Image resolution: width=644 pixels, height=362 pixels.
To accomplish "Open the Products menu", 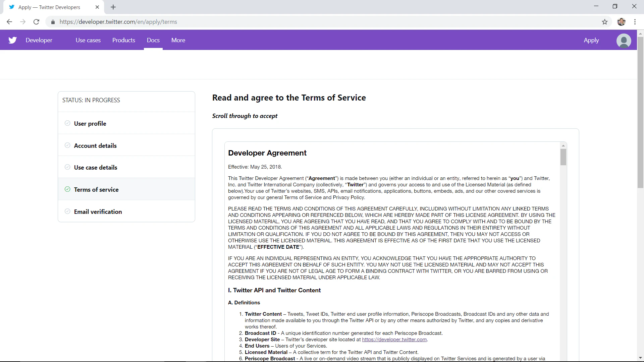I will (124, 40).
